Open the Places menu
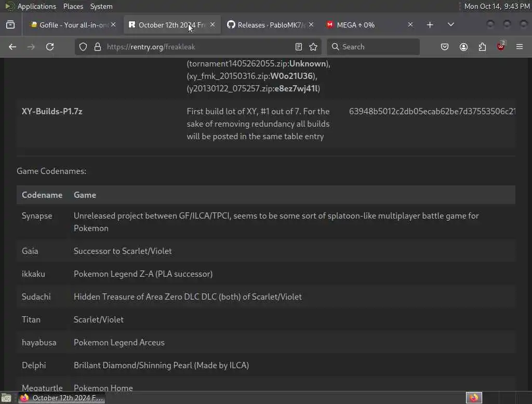This screenshot has height=404, width=532. 73,6
